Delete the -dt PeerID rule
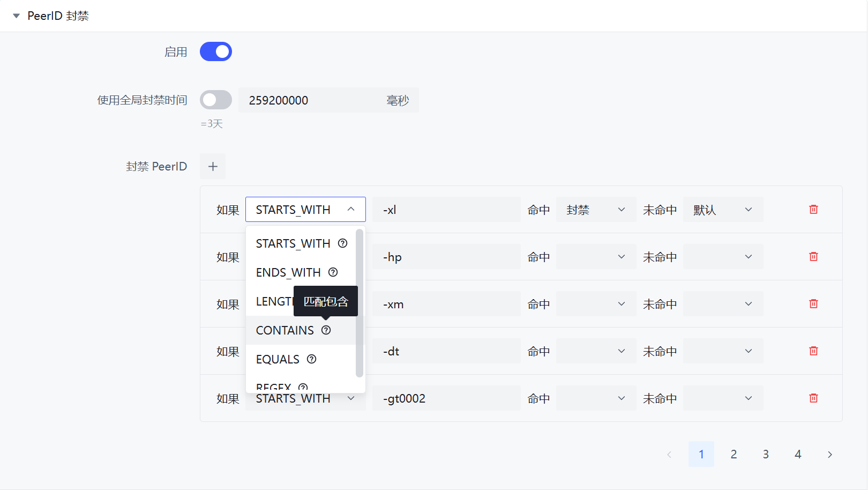Image resolution: width=868 pixels, height=490 pixels. click(x=813, y=351)
